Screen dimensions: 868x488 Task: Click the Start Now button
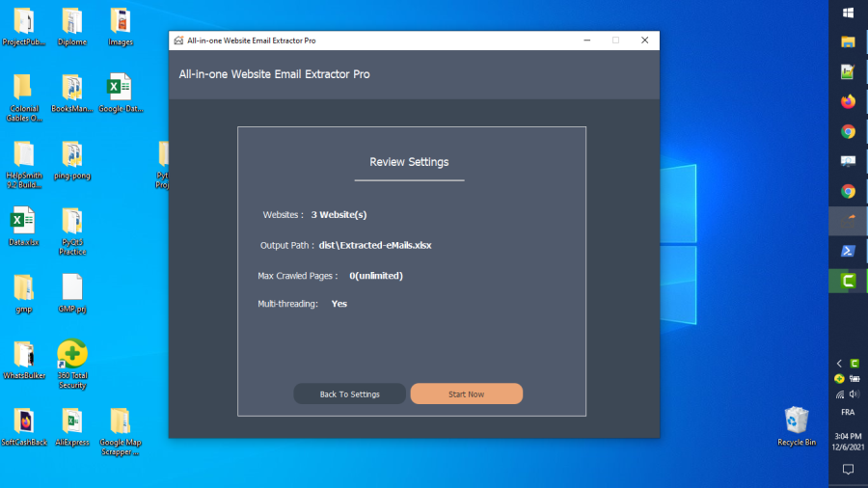tap(466, 393)
